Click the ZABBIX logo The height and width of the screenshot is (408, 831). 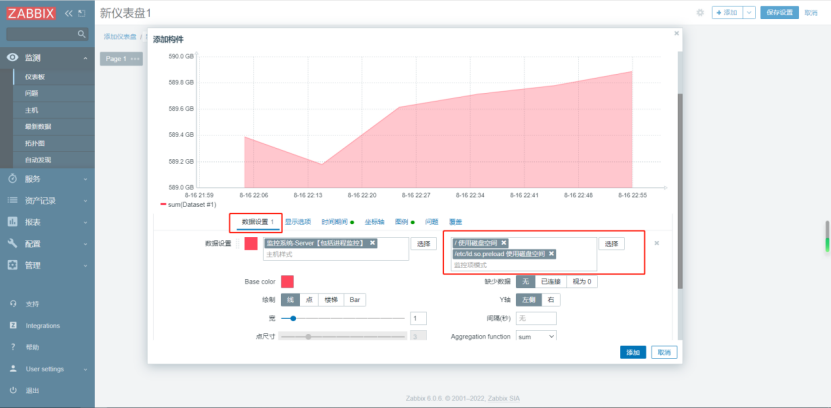(x=31, y=14)
